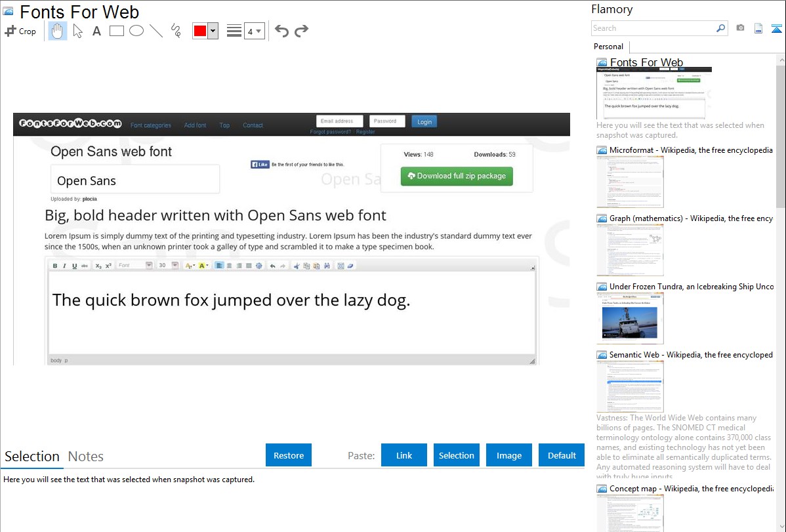Open the Under Frozen Tundra snapshot thumbnail
786x532 pixels.
tap(630, 318)
